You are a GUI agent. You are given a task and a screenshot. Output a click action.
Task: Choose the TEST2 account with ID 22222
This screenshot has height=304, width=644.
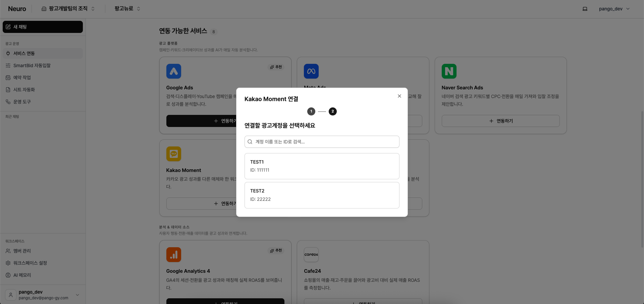[322, 195]
